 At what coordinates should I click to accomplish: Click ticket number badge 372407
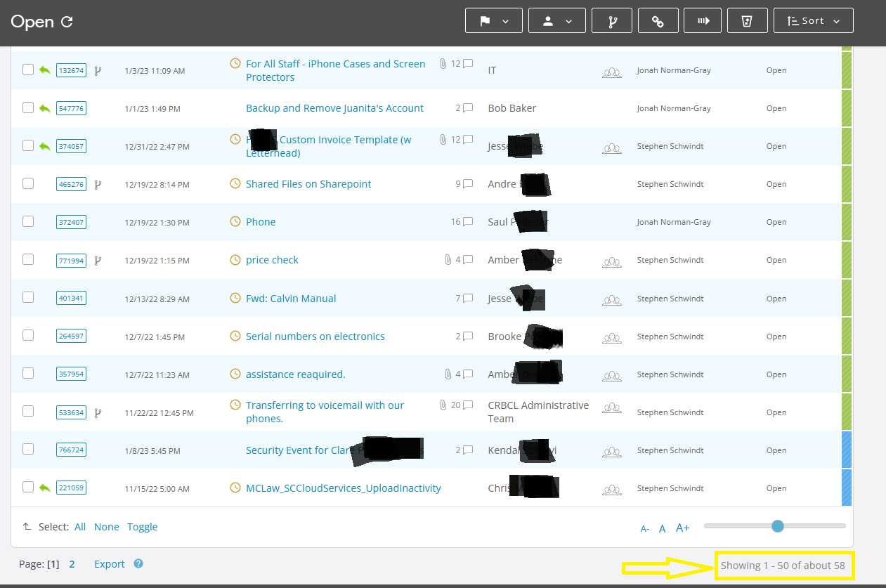click(71, 222)
